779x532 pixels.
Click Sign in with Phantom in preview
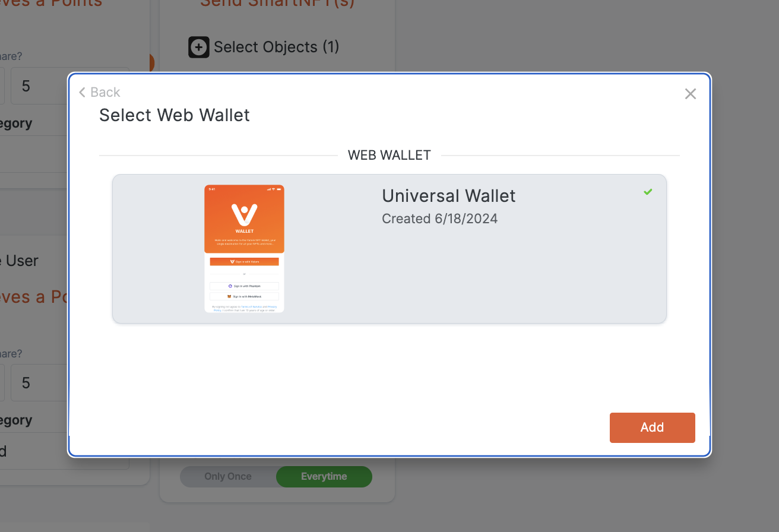tap(244, 286)
